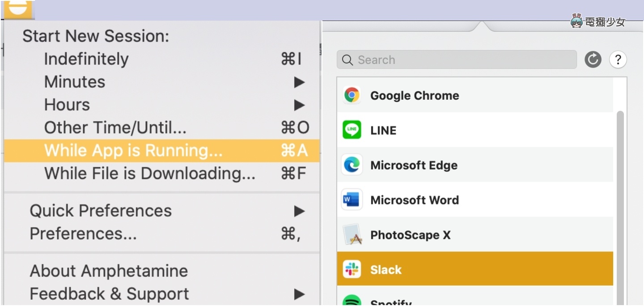Click the Google Chrome app icon
The width and height of the screenshot is (644, 306).
pyautogui.click(x=352, y=95)
